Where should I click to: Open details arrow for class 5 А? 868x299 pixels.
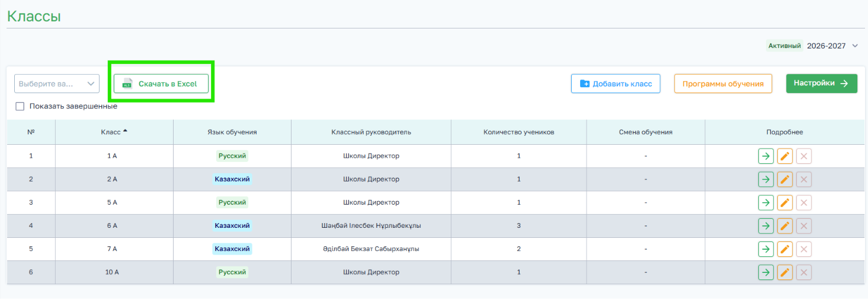[x=766, y=202]
